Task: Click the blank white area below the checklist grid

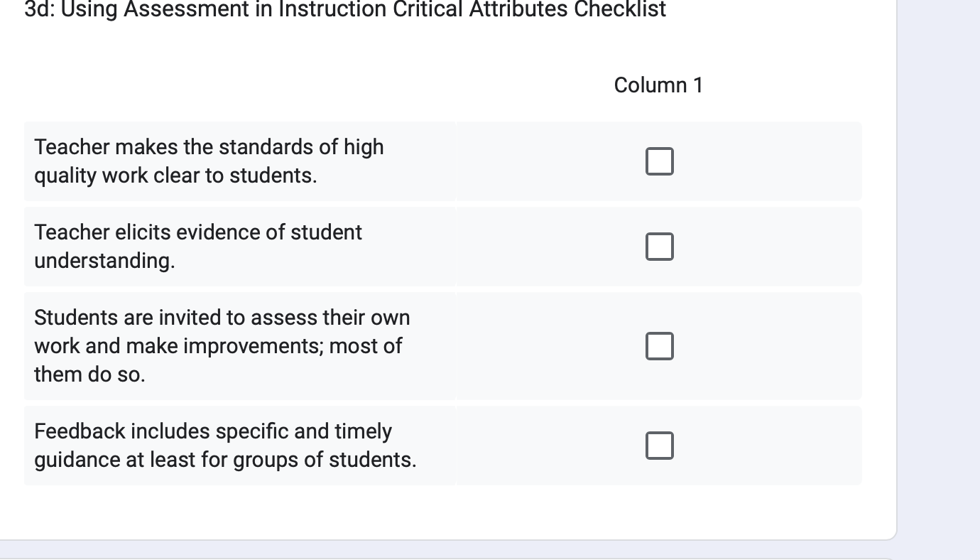Action: pos(447,512)
